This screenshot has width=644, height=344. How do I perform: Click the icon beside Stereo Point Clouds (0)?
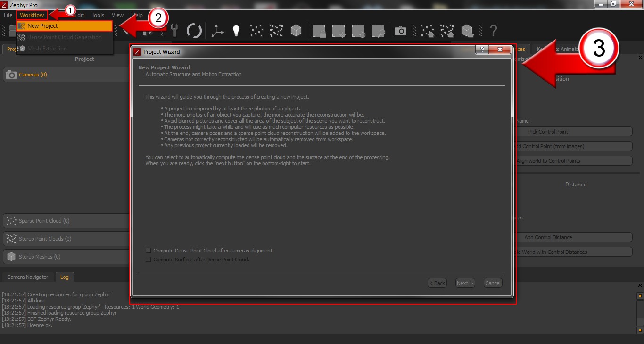click(x=11, y=239)
